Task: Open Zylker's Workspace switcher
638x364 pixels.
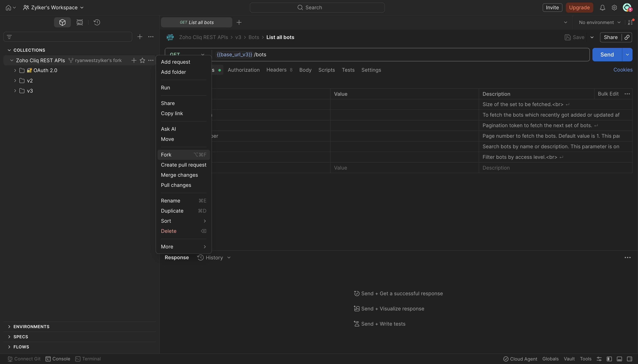Action: point(53,8)
